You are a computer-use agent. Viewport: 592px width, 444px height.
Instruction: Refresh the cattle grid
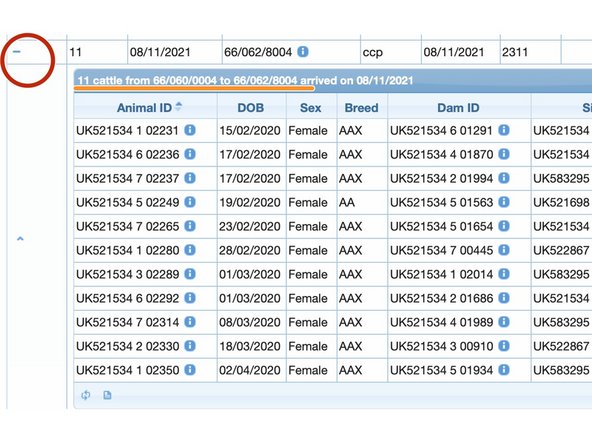pos(86,395)
